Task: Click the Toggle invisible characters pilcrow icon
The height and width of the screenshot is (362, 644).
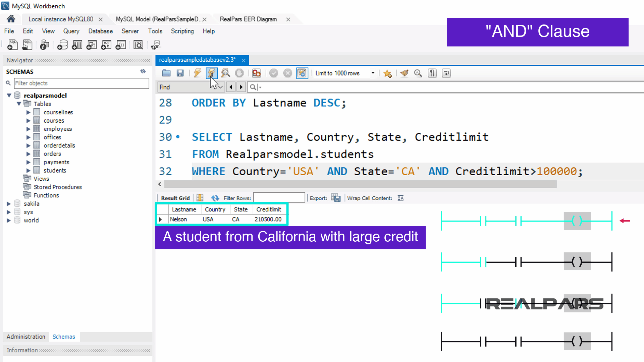Action: (432, 73)
